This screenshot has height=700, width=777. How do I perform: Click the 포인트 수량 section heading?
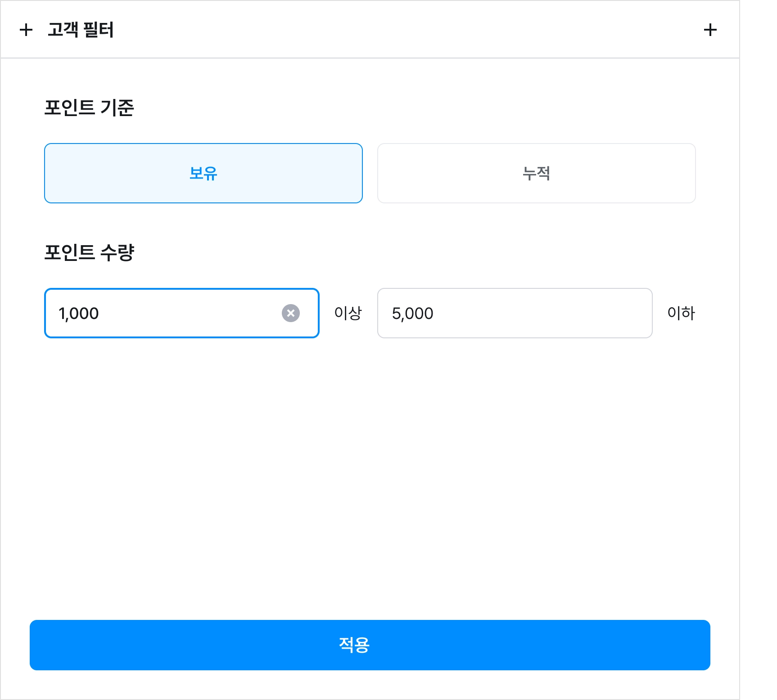[89, 252]
